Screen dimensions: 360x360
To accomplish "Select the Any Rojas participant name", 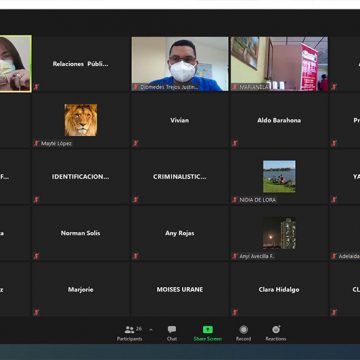I will point(180,233).
